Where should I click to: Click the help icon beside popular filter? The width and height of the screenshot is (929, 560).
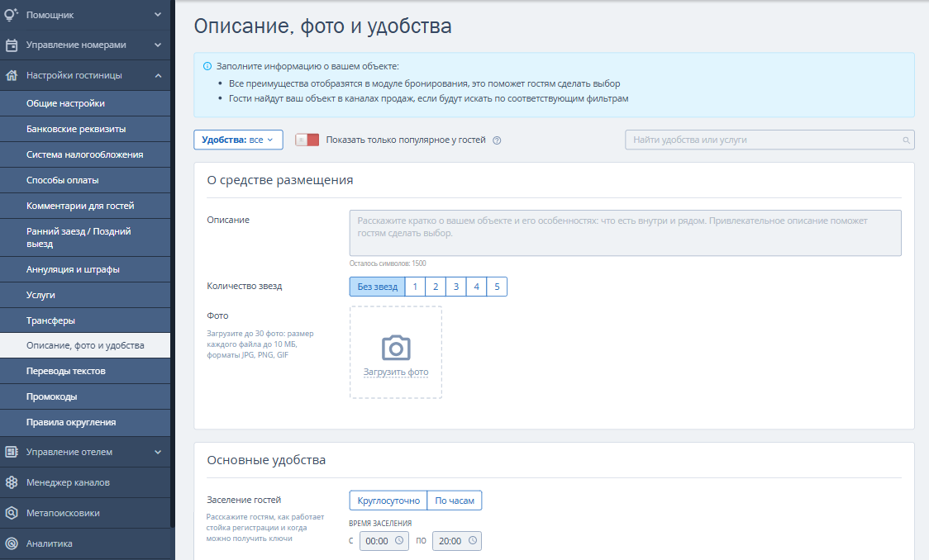pos(497,140)
